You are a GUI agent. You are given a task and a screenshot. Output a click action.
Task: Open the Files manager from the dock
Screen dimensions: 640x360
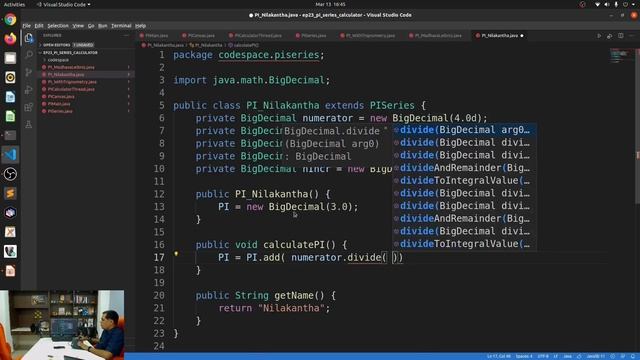click(x=10, y=58)
